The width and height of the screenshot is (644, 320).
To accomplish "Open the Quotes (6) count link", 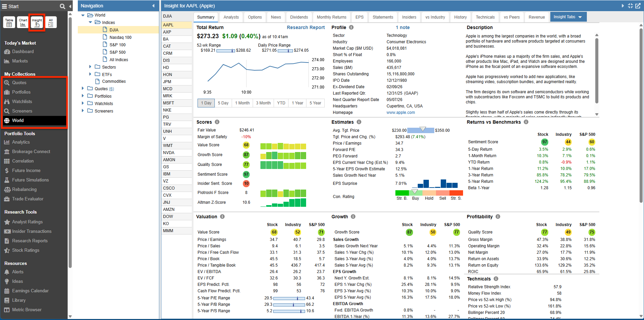I will [111, 89].
